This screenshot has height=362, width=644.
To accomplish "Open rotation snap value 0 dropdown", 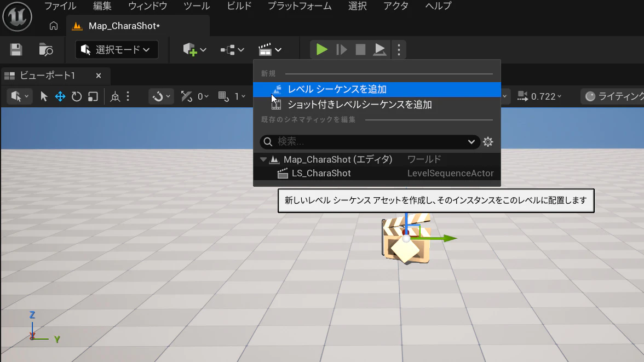I will point(203,96).
